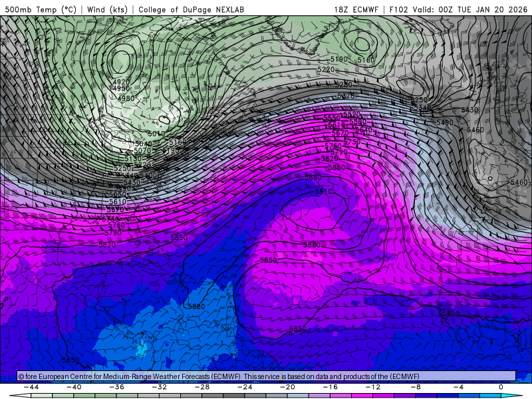Viewport: 532px width, 399px height.
Task: Click the 5640 height contour label
Action: point(363,130)
